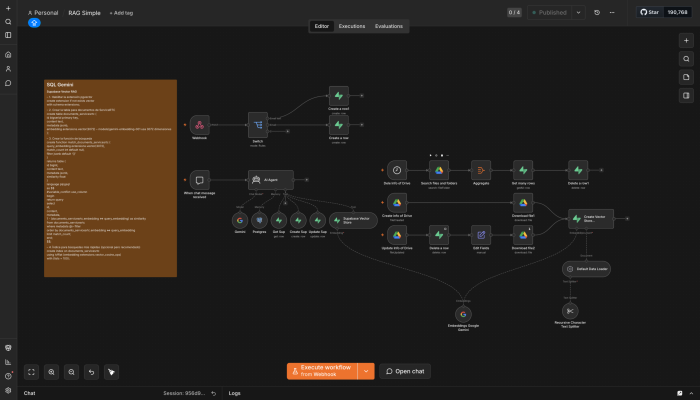Screen dimensions: 700x400
Task: Toggle the left sidebar panel icon
Action: pyautogui.click(x=8, y=35)
